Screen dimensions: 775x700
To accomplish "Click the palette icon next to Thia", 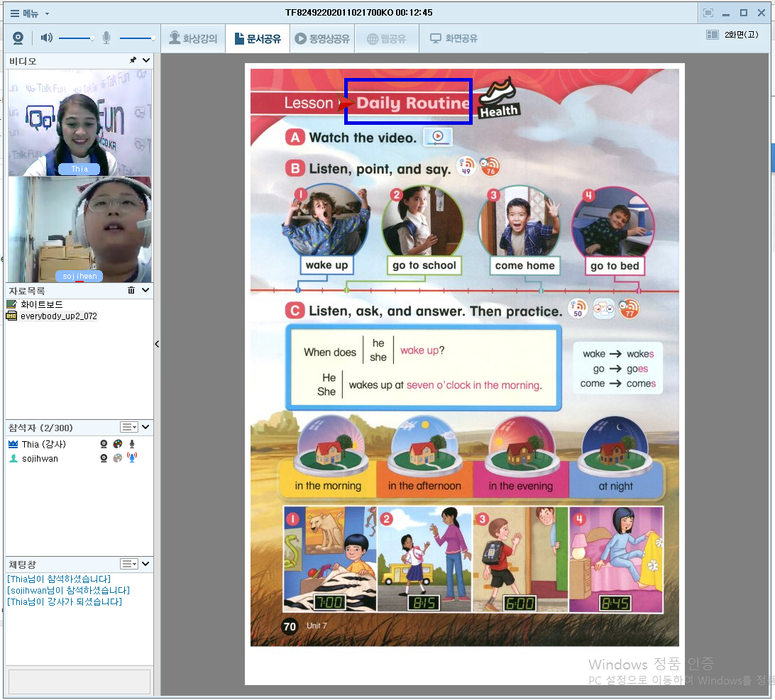I will click(x=118, y=444).
